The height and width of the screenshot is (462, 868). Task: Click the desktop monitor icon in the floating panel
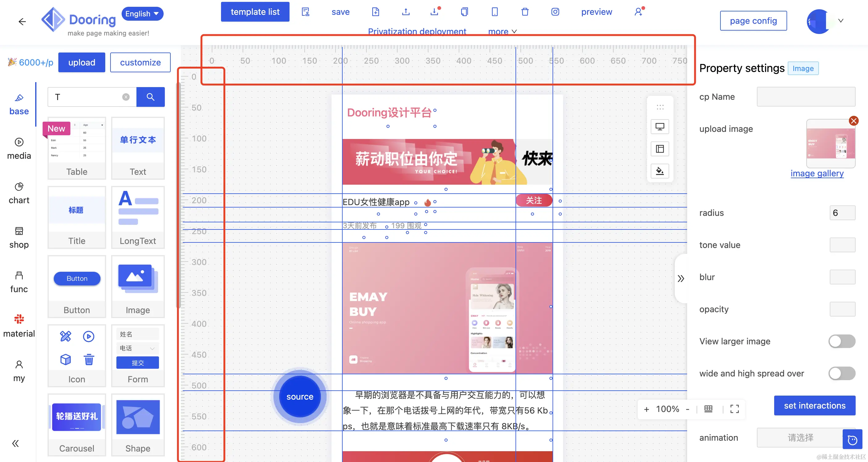tap(659, 127)
